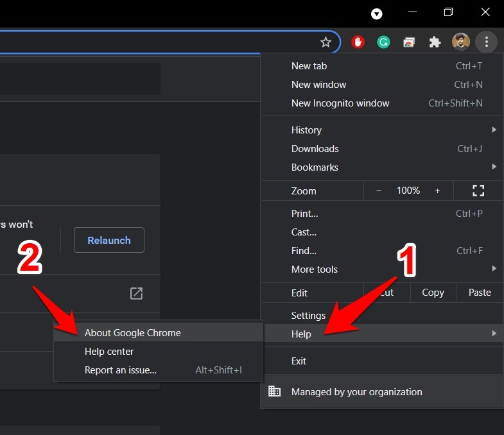Viewport: 504px width, 435px height.
Task: Choose Exit from the menu
Action: point(382,361)
